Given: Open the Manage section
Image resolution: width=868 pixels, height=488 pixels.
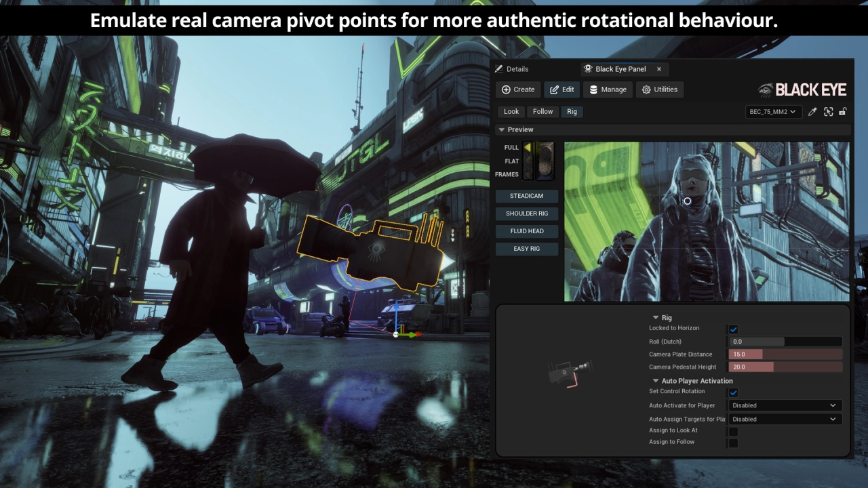Looking at the screenshot, I should (x=608, y=89).
